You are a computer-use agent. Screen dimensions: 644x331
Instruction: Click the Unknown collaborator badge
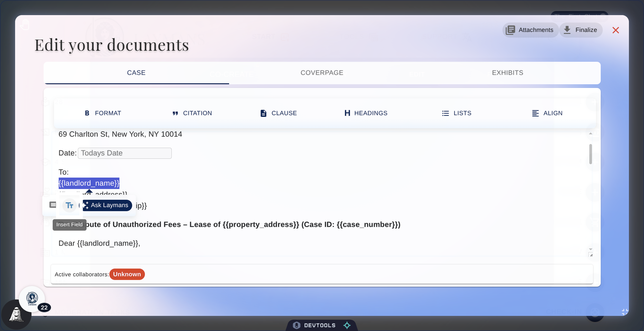127,274
